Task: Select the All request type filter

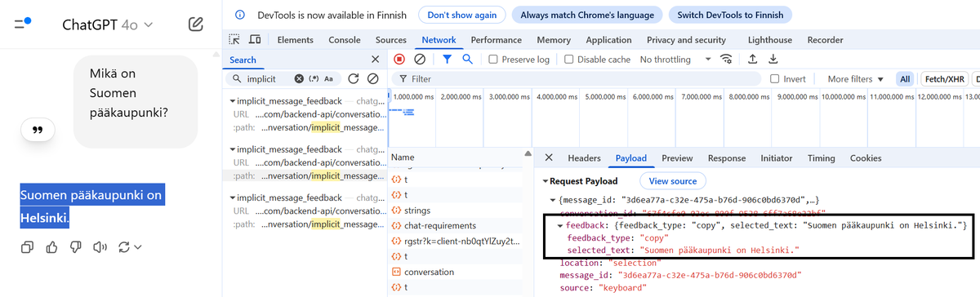Action: [x=905, y=79]
